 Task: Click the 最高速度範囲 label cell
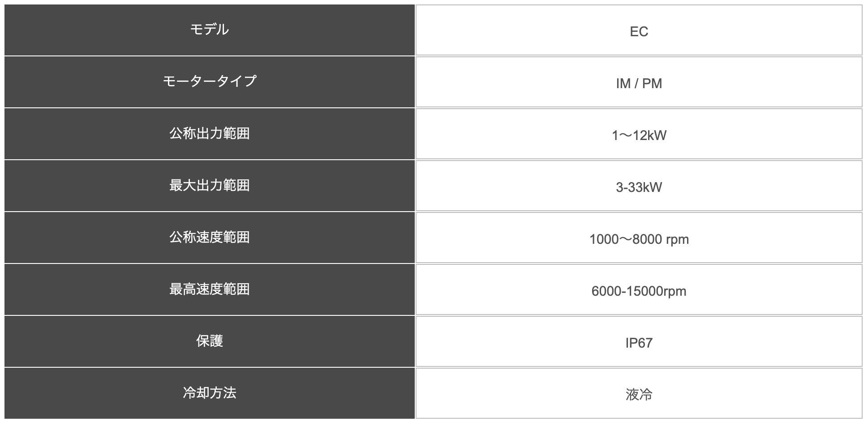[x=210, y=289]
